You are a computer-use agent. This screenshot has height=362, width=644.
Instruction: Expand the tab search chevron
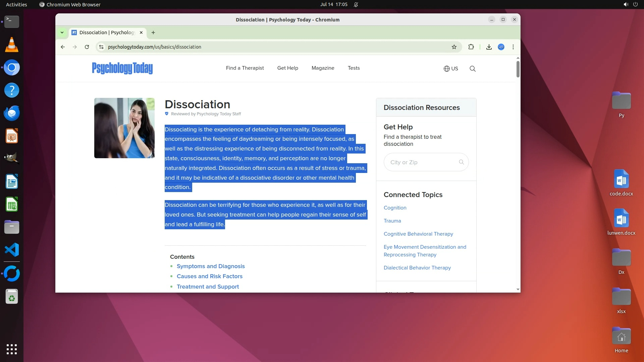[62, 33]
